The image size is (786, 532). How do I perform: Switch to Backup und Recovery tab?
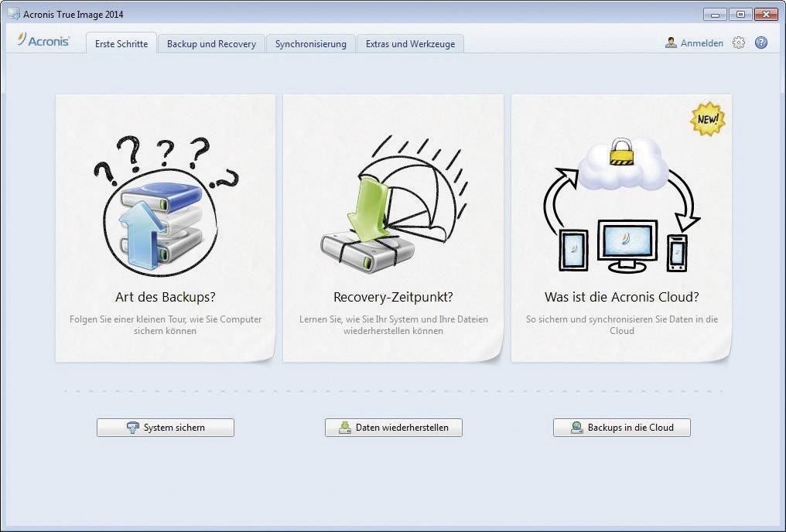click(x=211, y=43)
